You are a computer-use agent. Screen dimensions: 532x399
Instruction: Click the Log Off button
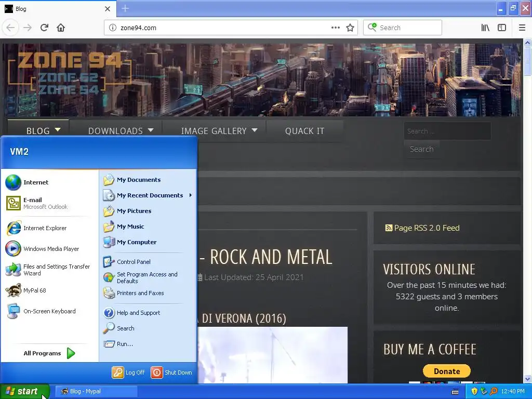[x=129, y=373]
